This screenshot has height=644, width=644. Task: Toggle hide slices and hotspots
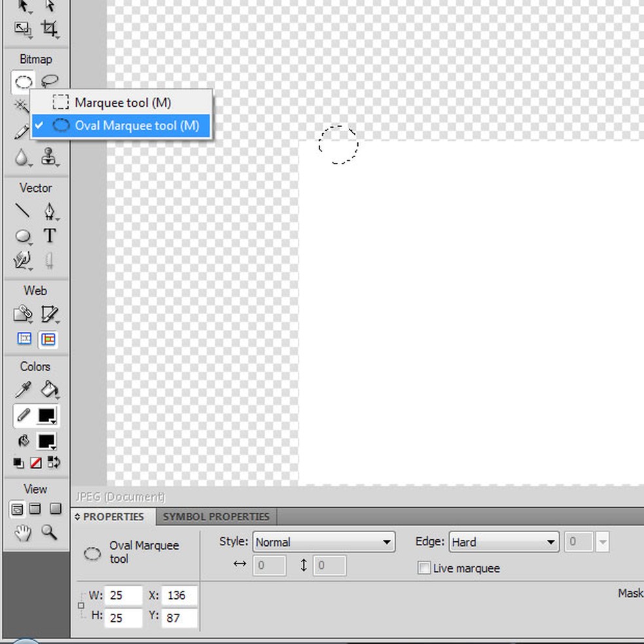click(24, 339)
